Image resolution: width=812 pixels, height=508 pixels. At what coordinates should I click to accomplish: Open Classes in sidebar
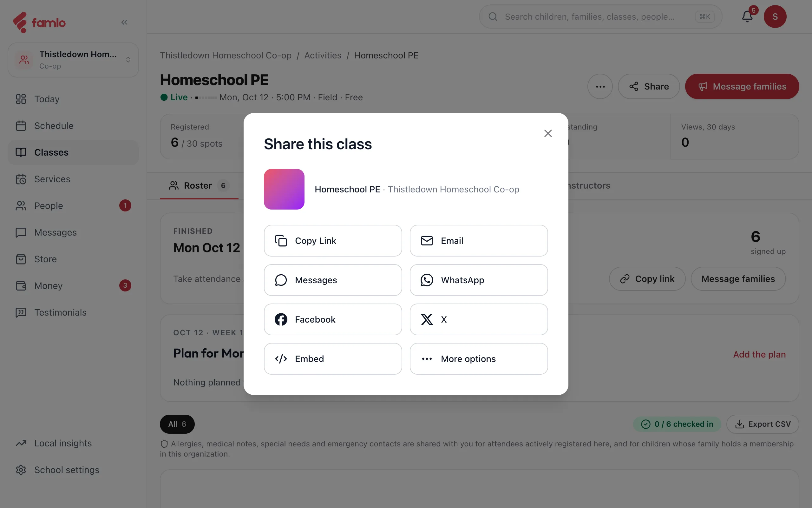point(73,152)
